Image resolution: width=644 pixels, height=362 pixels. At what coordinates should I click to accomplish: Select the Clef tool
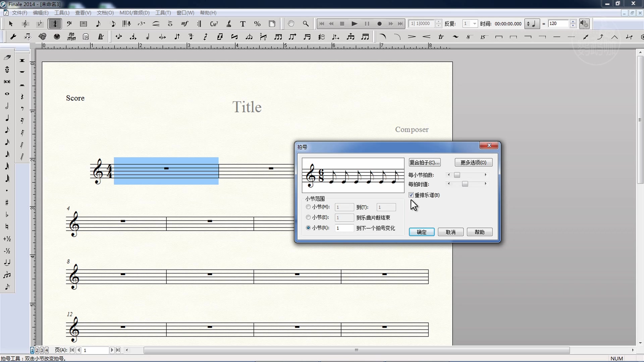tap(69, 24)
